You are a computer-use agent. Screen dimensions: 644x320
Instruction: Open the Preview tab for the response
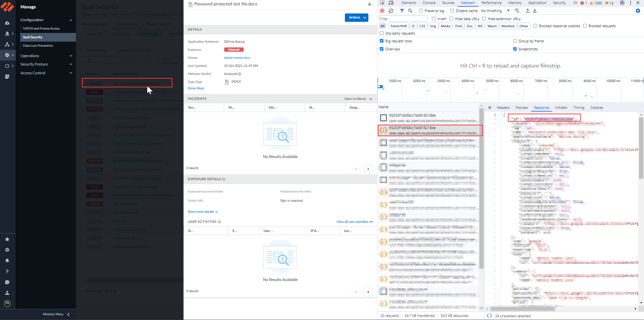click(521, 108)
